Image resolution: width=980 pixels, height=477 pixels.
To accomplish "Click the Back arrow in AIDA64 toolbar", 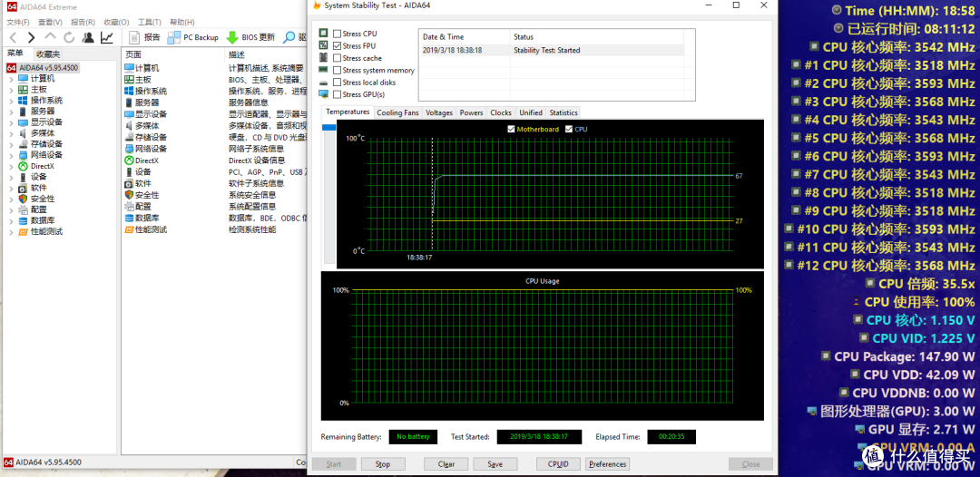I will tap(13, 37).
